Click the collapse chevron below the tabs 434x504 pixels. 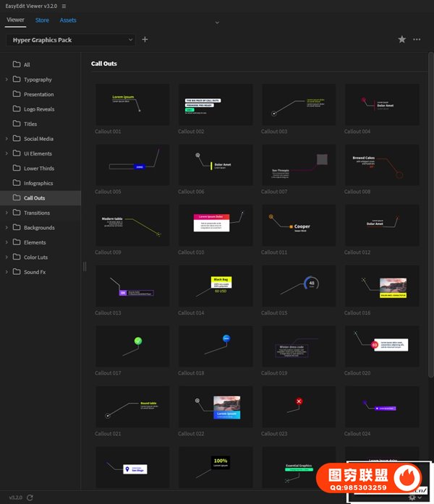pyautogui.click(x=217, y=23)
